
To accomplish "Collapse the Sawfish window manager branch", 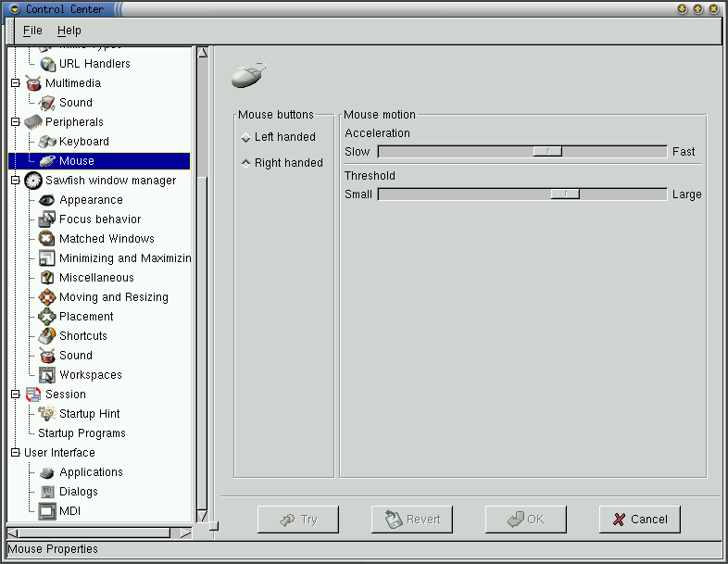I will (15, 181).
